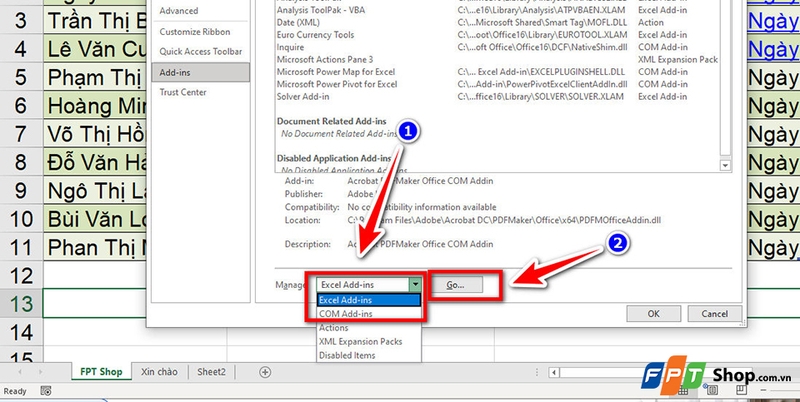Click OK in Excel Options dialog
Screen dimensions: 800x402
654,314
